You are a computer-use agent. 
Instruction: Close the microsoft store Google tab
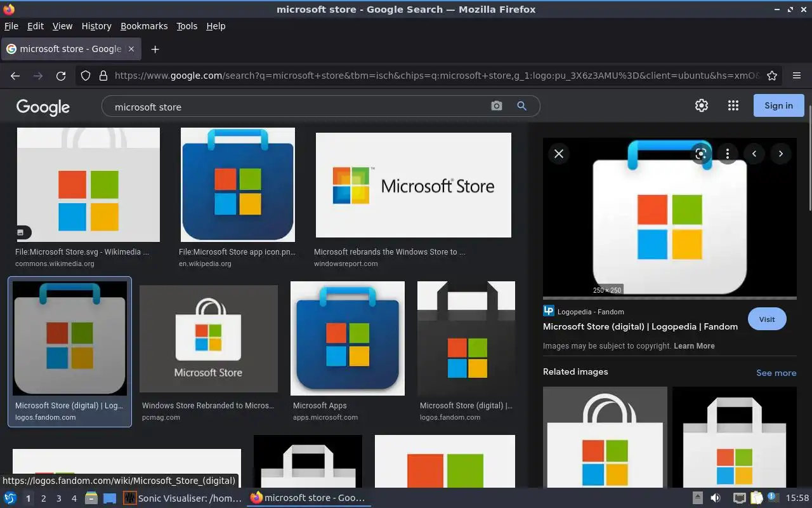click(x=131, y=49)
